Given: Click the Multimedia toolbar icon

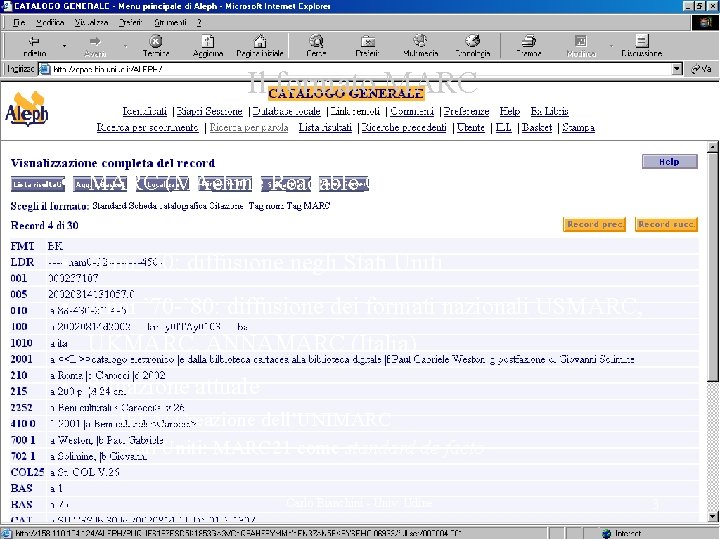Looking at the screenshot, I should coord(420,45).
